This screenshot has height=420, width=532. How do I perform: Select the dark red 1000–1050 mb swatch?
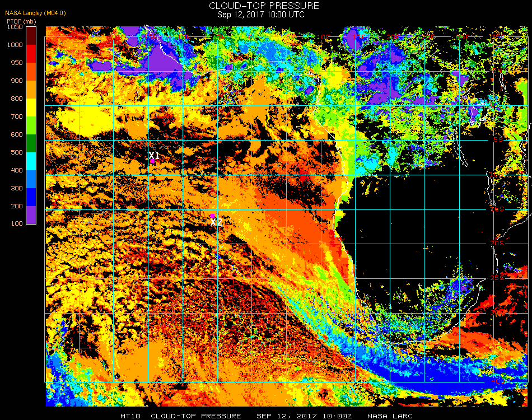[31, 36]
